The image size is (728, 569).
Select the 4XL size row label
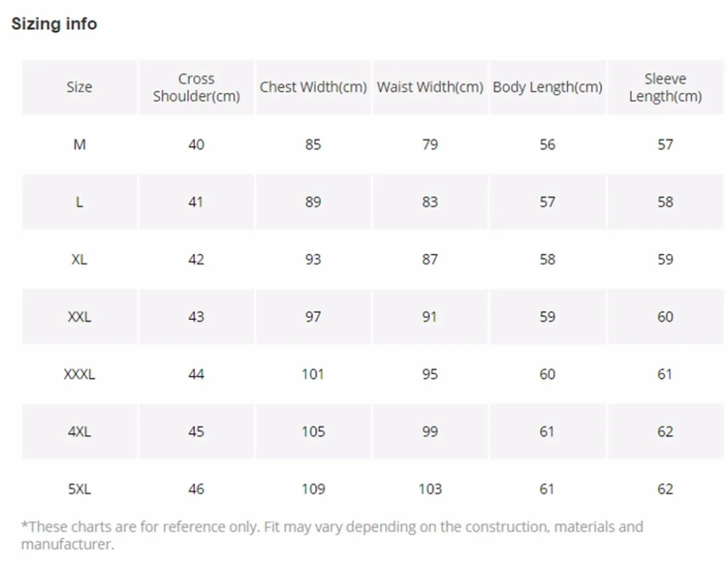(79, 432)
